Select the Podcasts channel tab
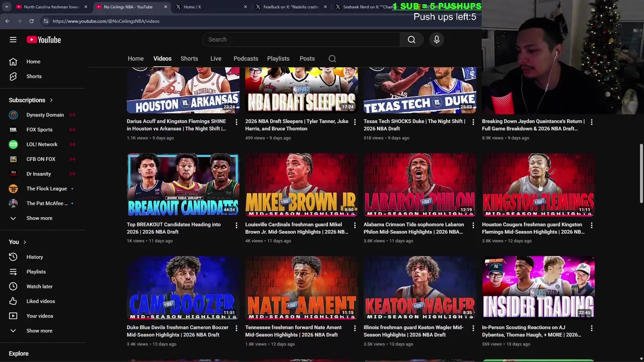 click(246, 59)
